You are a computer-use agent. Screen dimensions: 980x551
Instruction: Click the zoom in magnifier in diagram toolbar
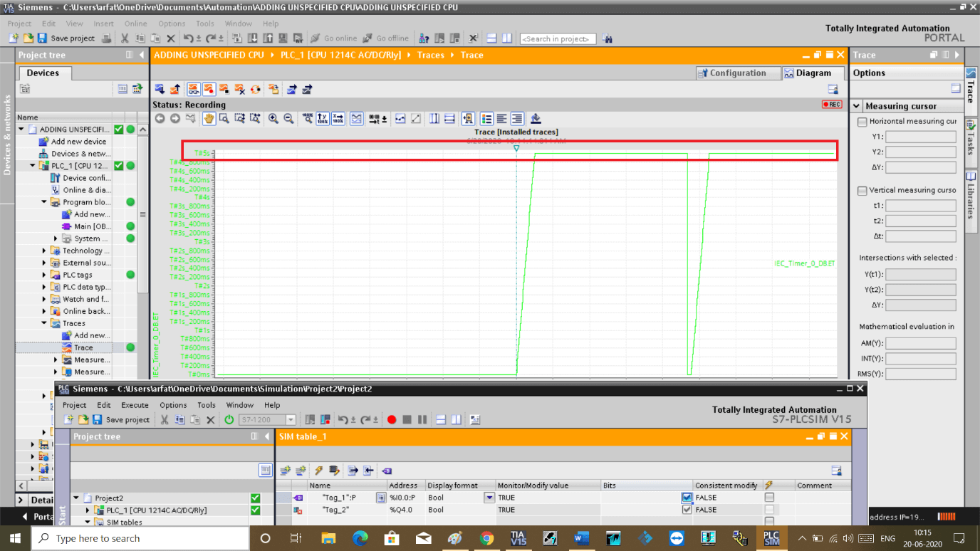[273, 119]
